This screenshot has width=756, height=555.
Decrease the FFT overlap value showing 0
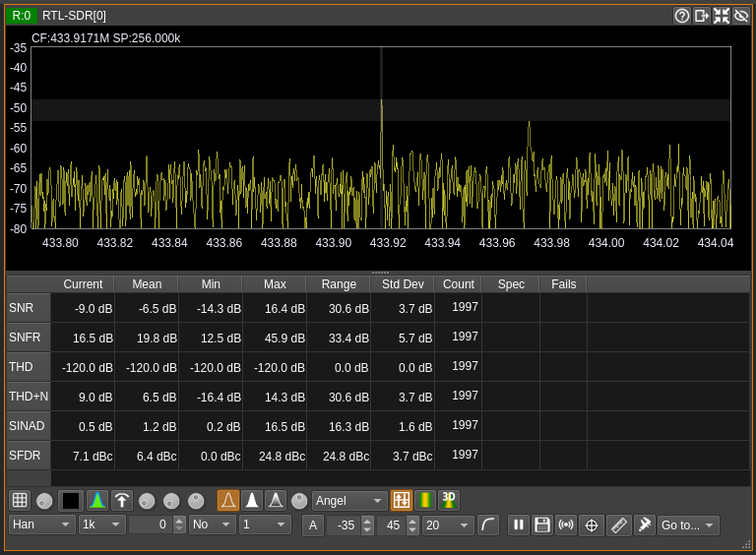[179, 529]
